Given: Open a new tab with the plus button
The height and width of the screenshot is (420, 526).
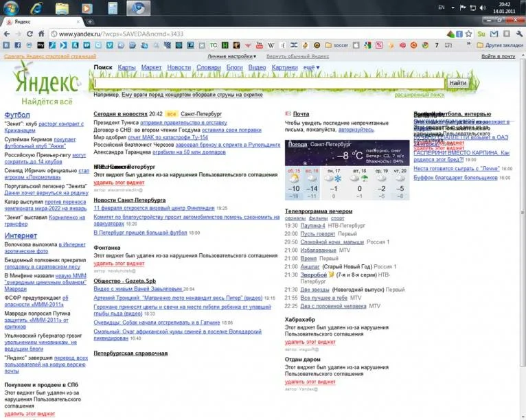Looking at the screenshot, I should (90, 22).
